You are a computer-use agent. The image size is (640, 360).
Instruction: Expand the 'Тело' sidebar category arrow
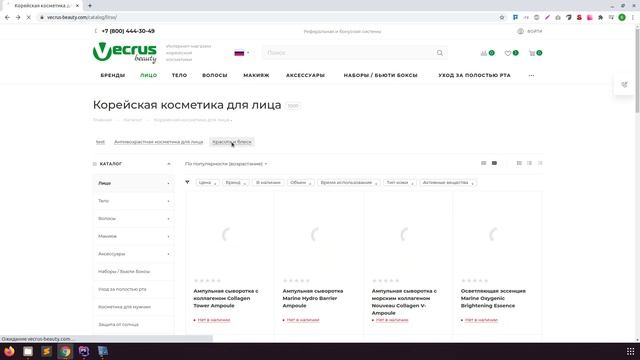click(168, 201)
